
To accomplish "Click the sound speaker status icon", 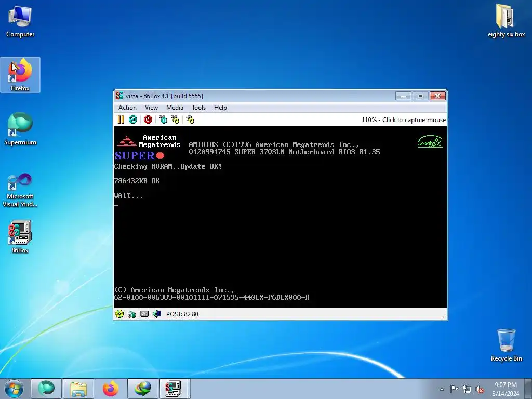I will coord(157,314).
